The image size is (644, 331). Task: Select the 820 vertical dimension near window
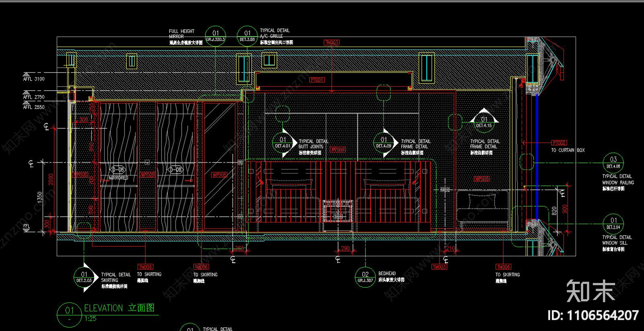[554, 210]
